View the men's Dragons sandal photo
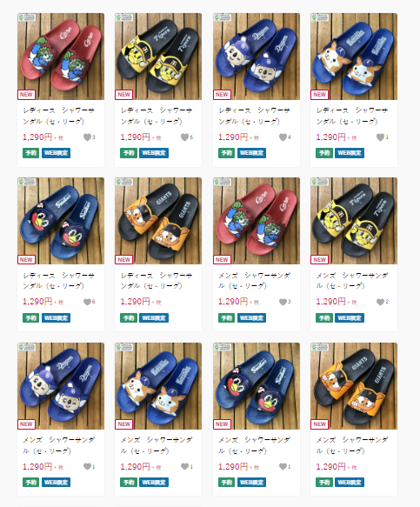 (61, 386)
